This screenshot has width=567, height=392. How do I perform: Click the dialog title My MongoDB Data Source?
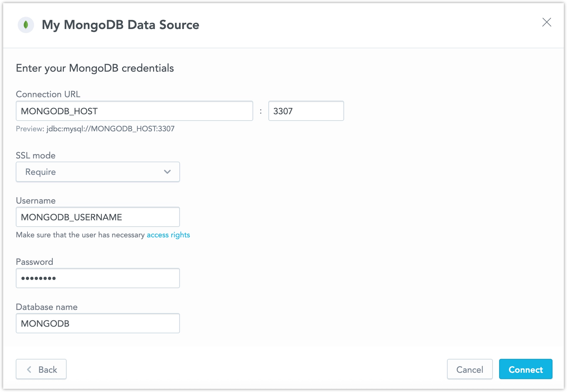click(121, 25)
